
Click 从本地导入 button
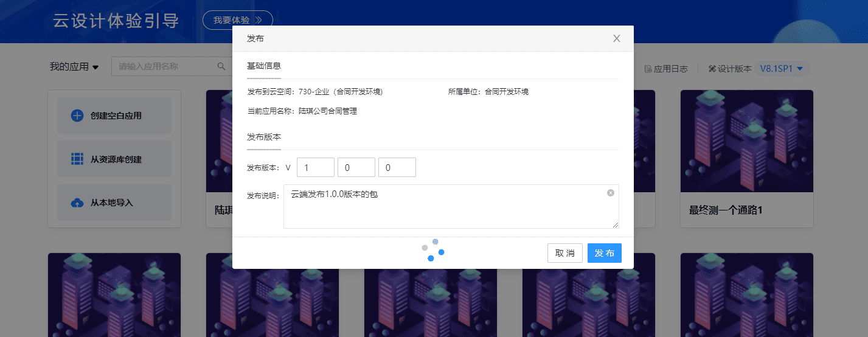pos(114,203)
